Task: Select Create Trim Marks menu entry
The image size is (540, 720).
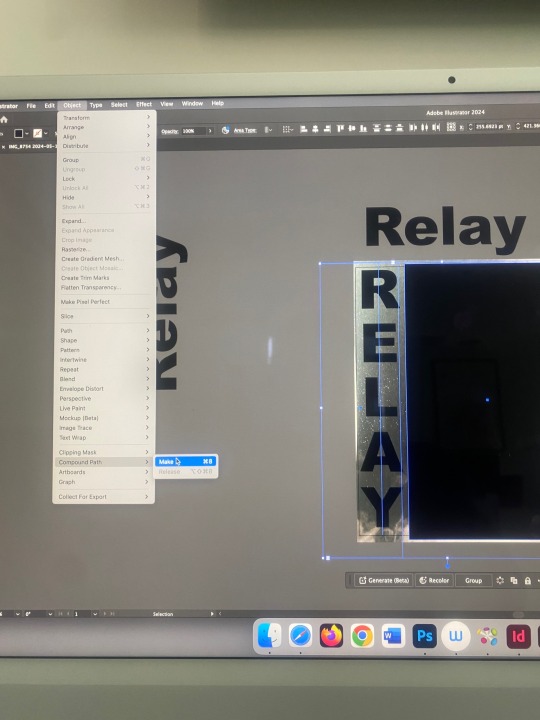Action: 104,278
